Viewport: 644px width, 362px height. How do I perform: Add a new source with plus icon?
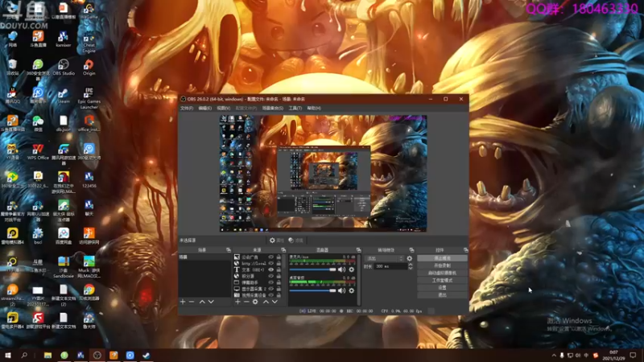coord(237,302)
